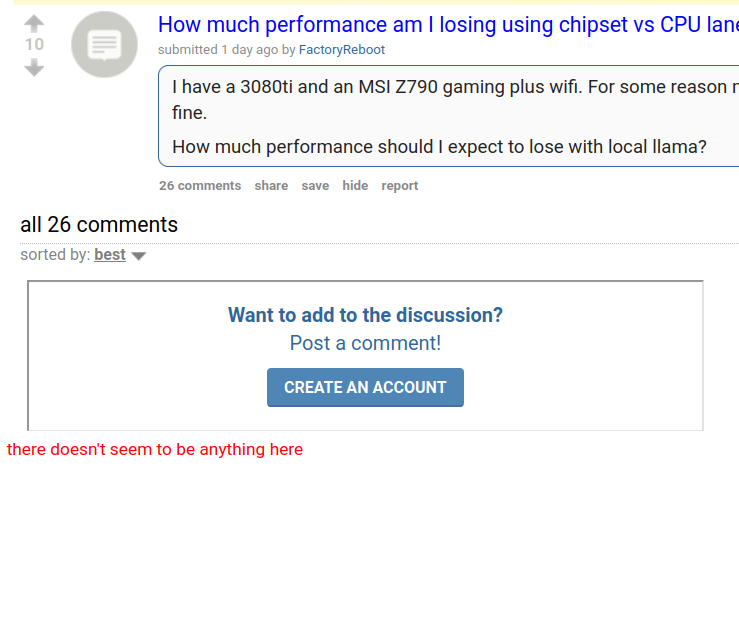Open the 'best' sort order menu
The width and height of the screenshot is (739, 620).
point(110,255)
